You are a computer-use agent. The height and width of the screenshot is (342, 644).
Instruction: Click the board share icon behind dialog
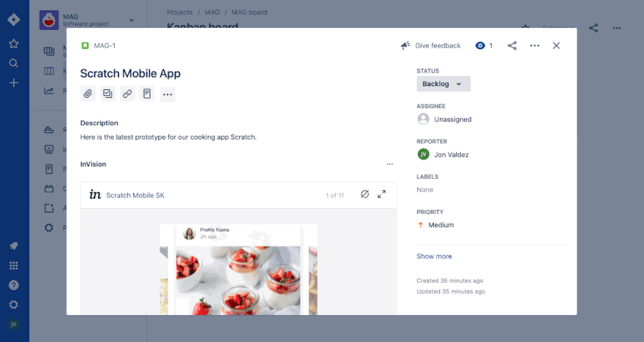click(x=594, y=28)
